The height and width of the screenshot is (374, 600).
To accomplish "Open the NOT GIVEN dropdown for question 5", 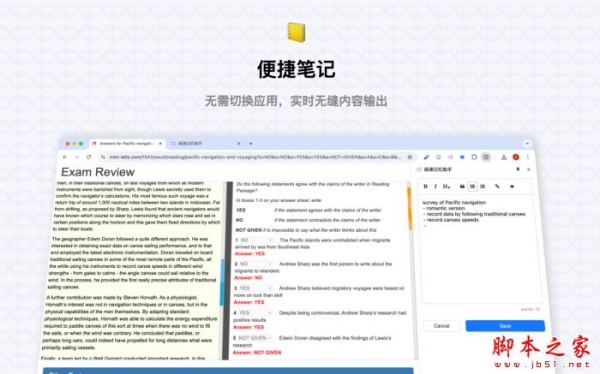I will click(x=254, y=338).
